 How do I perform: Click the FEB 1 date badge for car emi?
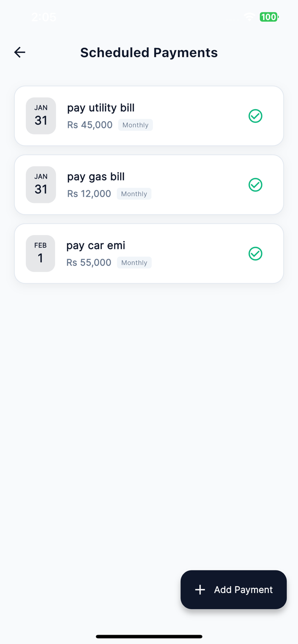40,254
